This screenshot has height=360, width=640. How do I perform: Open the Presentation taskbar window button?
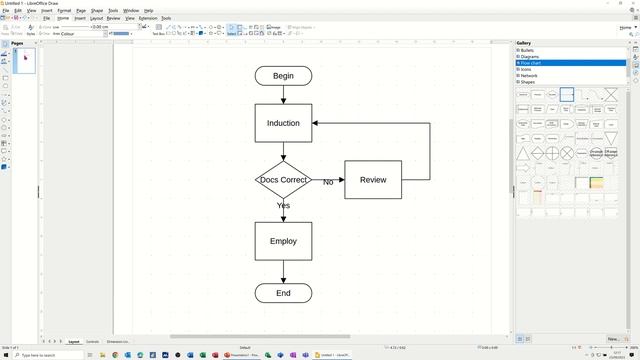[242, 355]
